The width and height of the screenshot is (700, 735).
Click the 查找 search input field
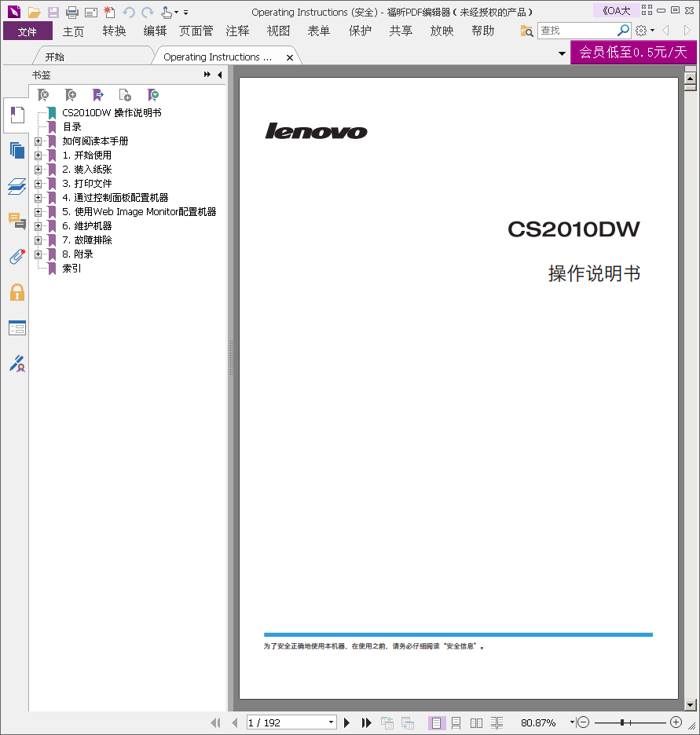[577, 31]
